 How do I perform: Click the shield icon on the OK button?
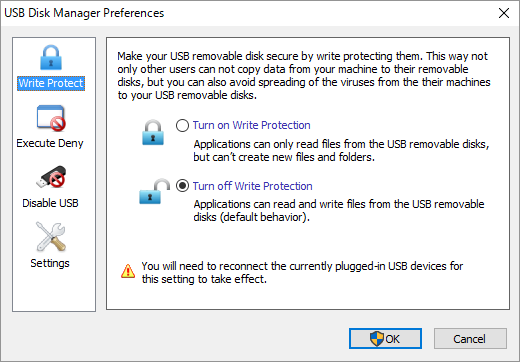(377, 339)
